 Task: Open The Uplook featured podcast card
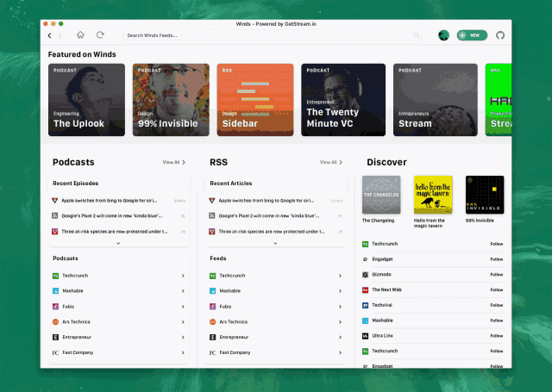pyautogui.click(x=86, y=100)
